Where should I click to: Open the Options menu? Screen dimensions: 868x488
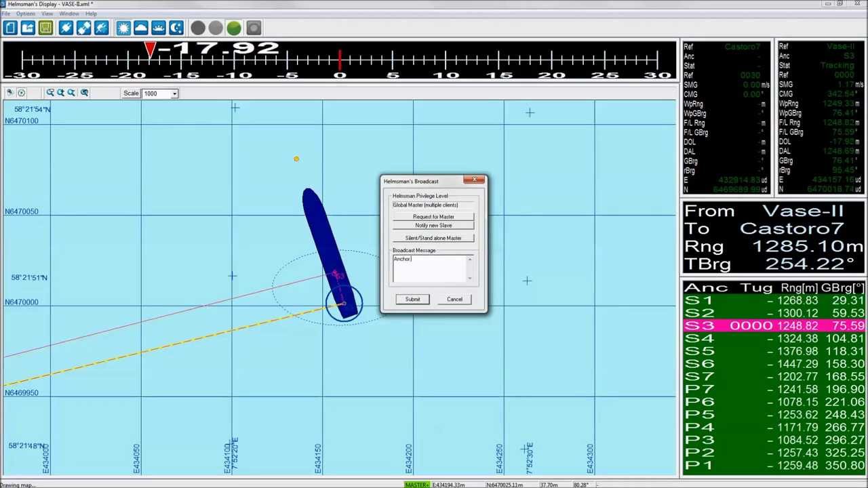click(26, 14)
